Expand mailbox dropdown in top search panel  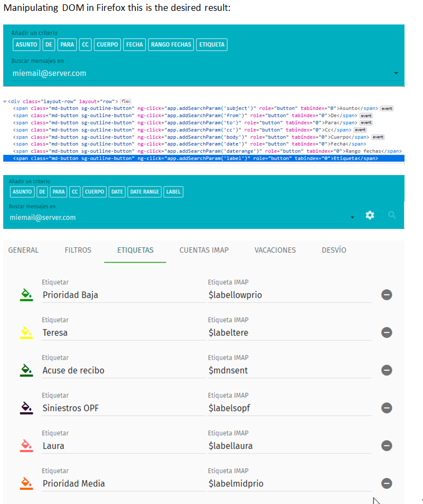(396, 73)
